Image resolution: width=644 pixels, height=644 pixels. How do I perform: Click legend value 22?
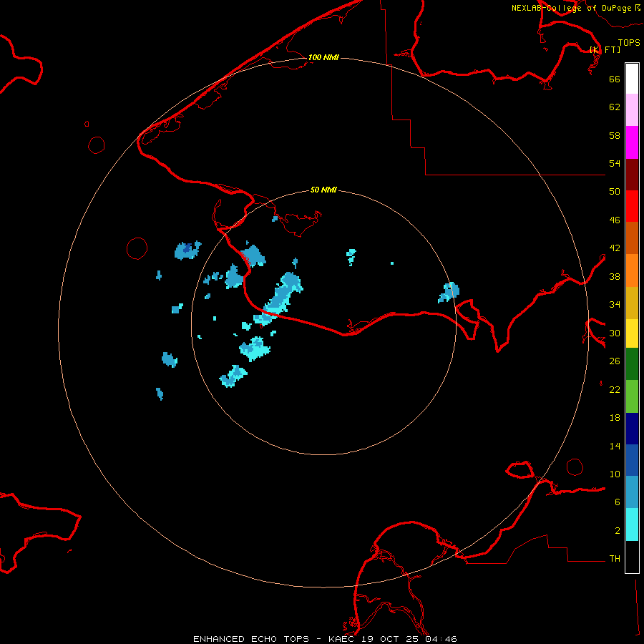[x=615, y=389]
